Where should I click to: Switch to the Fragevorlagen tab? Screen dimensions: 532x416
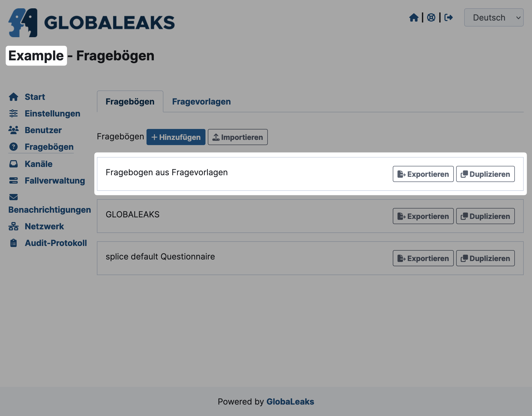click(x=202, y=102)
